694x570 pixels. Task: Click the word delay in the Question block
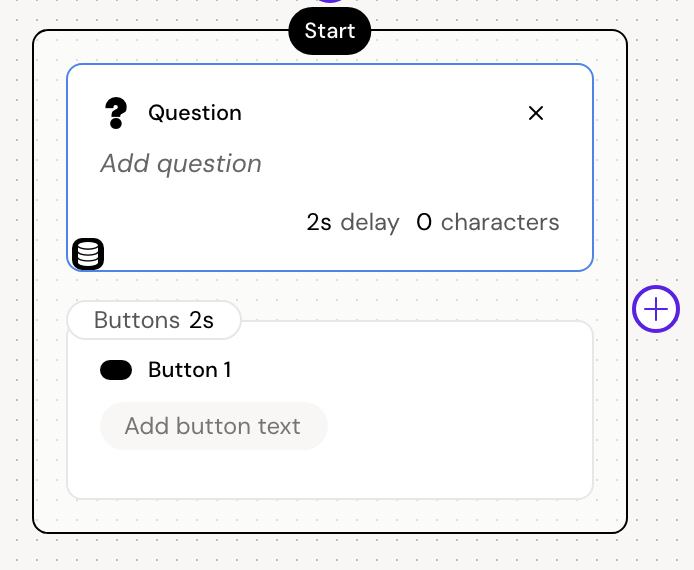click(370, 222)
